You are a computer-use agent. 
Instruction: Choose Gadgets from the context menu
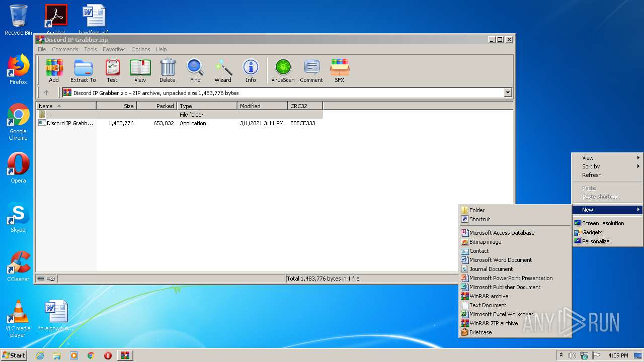(x=607, y=232)
